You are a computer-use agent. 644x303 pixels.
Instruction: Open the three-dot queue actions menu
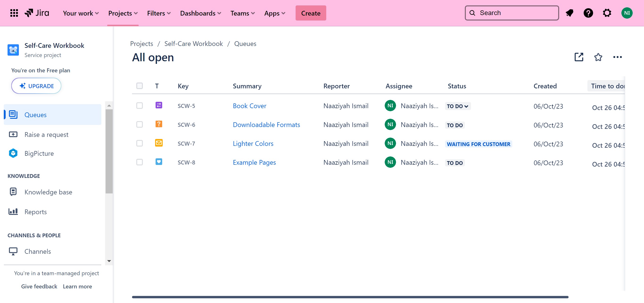click(617, 57)
